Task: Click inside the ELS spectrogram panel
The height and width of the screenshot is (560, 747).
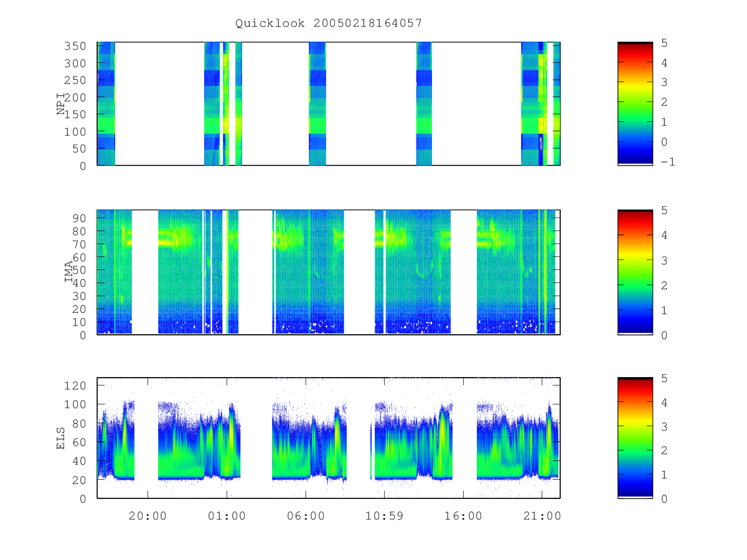Action: pyautogui.click(x=329, y=438)
